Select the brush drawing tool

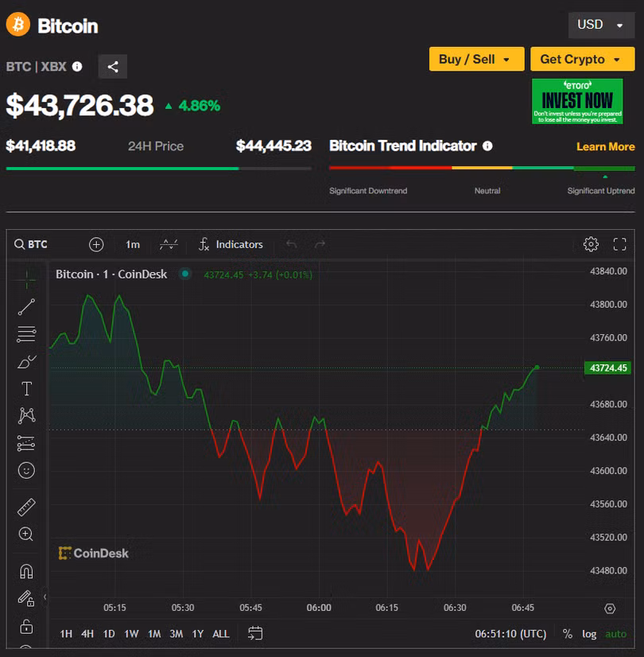pos(26,362)
